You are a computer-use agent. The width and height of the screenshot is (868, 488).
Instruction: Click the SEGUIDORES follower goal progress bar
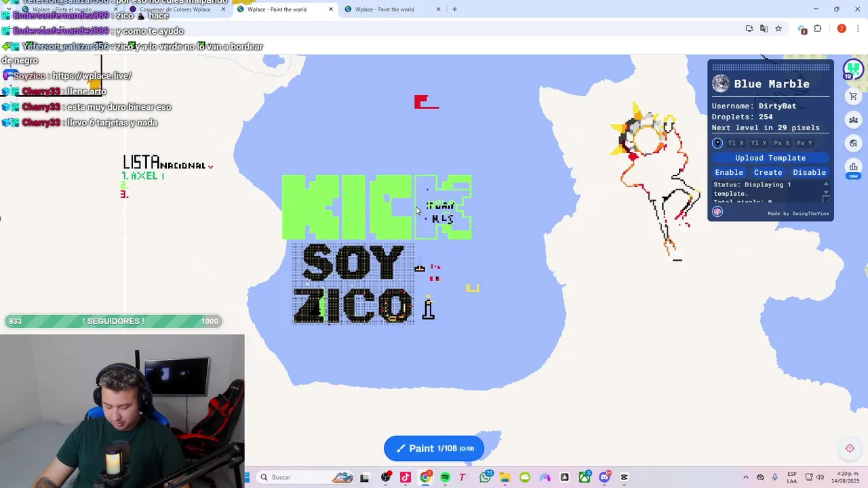(x=113, y=321)
